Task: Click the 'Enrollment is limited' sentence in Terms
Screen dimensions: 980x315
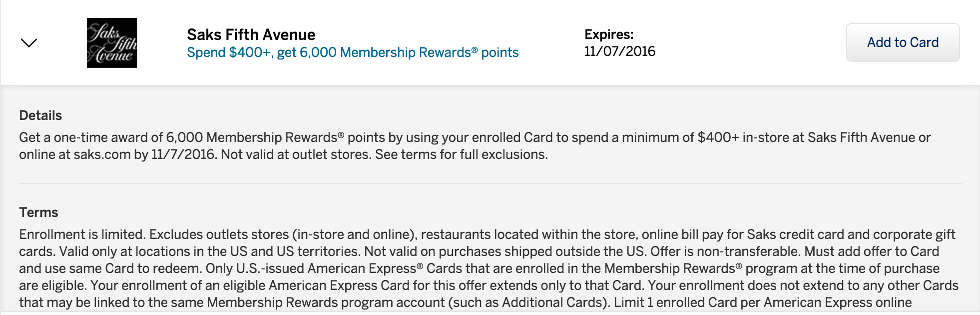Action: 82,234
